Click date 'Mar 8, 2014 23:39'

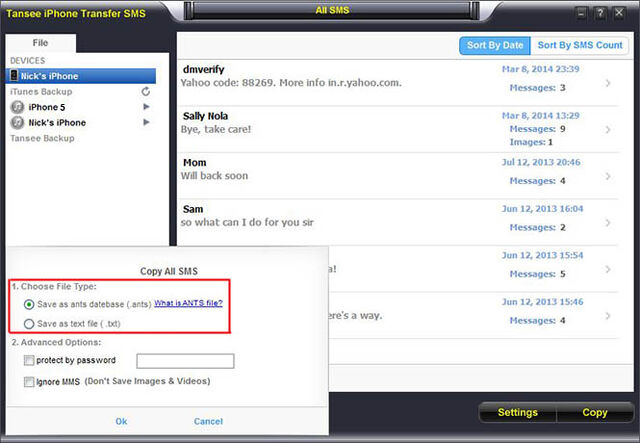[540, 69]
